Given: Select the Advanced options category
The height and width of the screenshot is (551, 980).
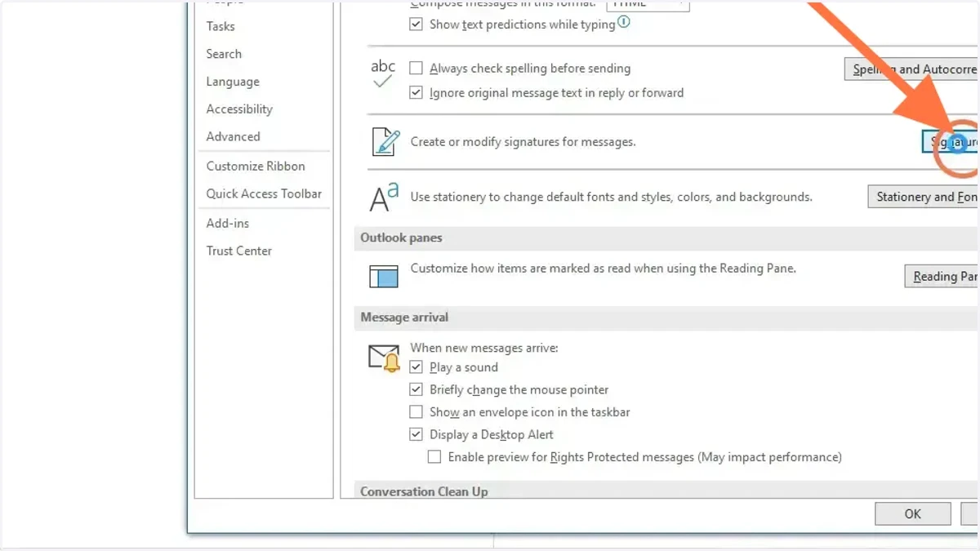Looking at the screenshot, I should pos(233,137).
